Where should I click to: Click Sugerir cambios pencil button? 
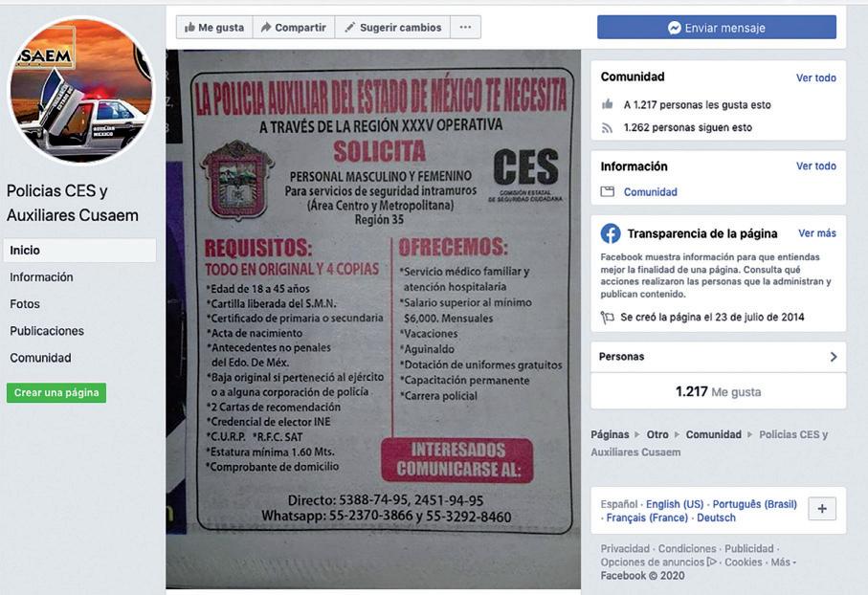coord(393,27)
